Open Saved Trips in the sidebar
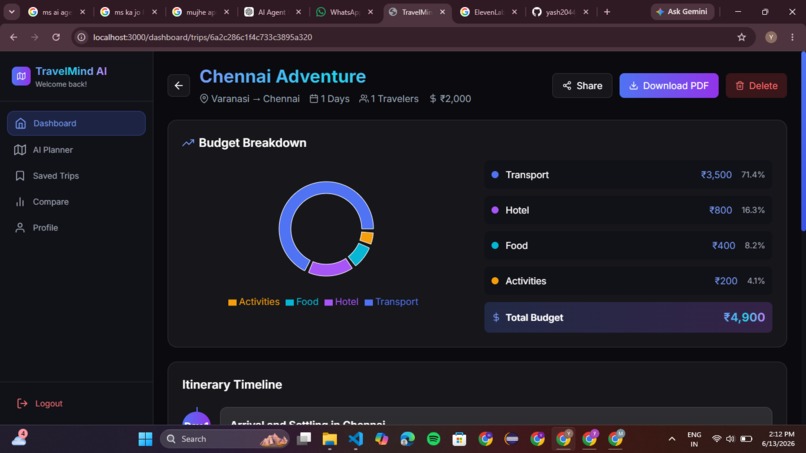806x453 pixels. click(x=76, y=176)
